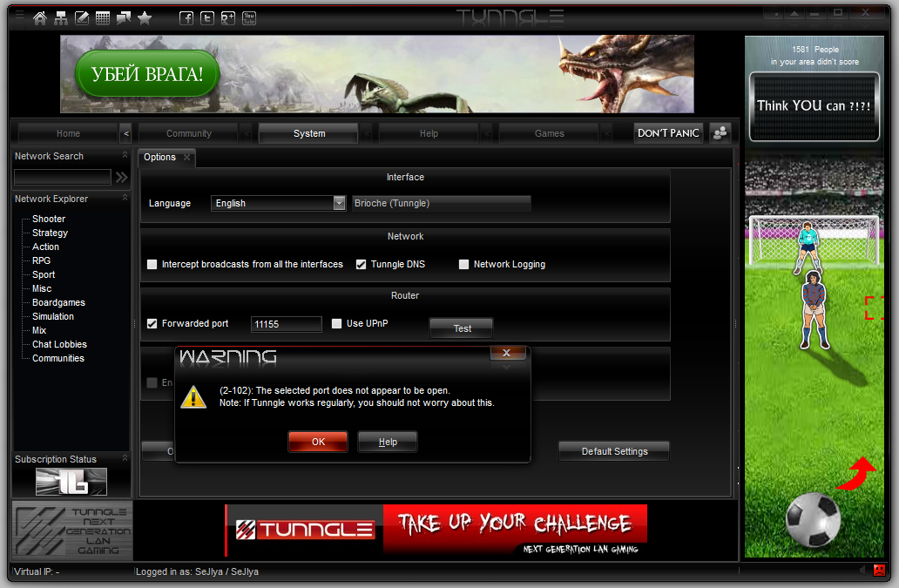Click the chat bubbles icon in the toolbar
Image resolution: width=899 pixels, height=588 pixels.
[x=124, y=18]
